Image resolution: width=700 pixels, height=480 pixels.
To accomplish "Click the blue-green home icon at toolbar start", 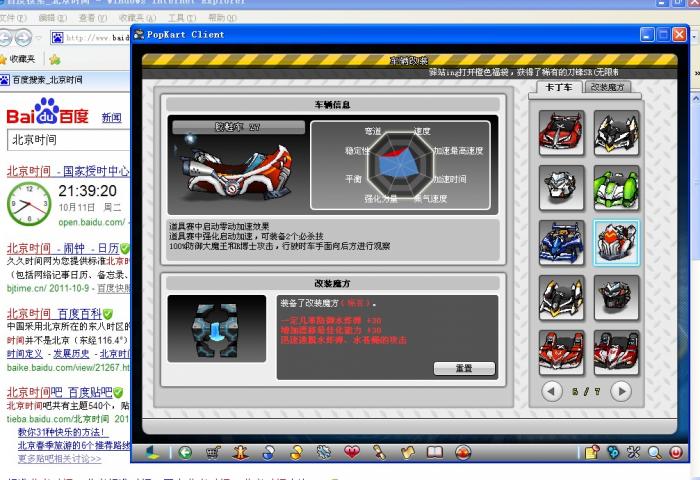I will [x=152, y=453].
